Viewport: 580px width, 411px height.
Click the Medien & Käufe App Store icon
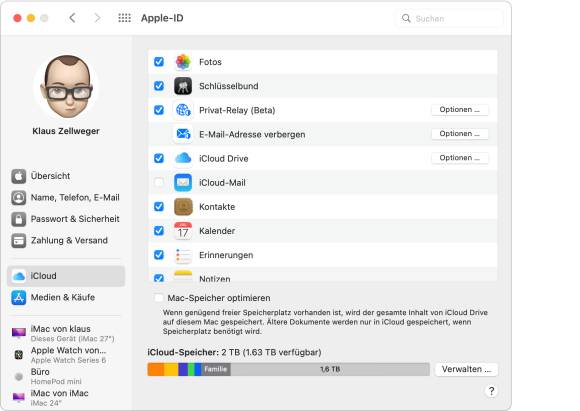click(18, 297)
